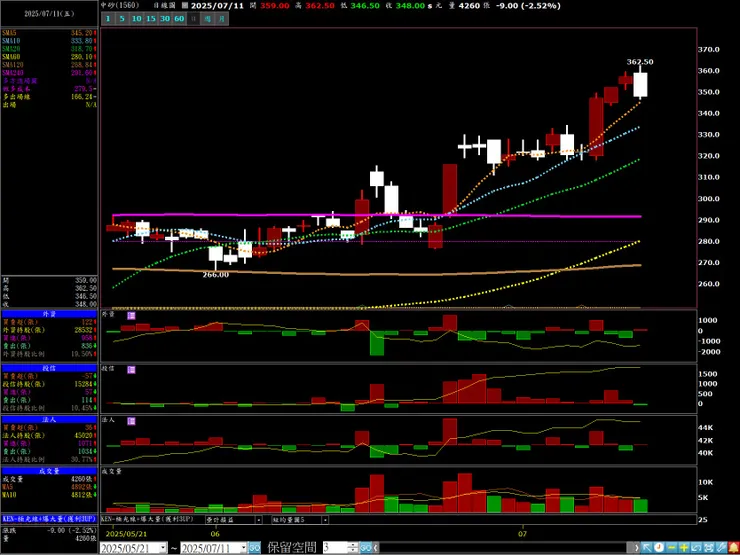Click GO button next to end date
740x555 pixels.
coord(254,547)
